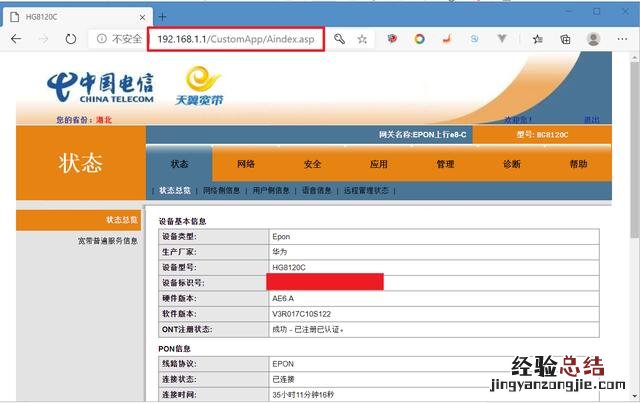This screenshot has width=640, height=403.
Task: Click the 退出 logout link
Action: 591,120
